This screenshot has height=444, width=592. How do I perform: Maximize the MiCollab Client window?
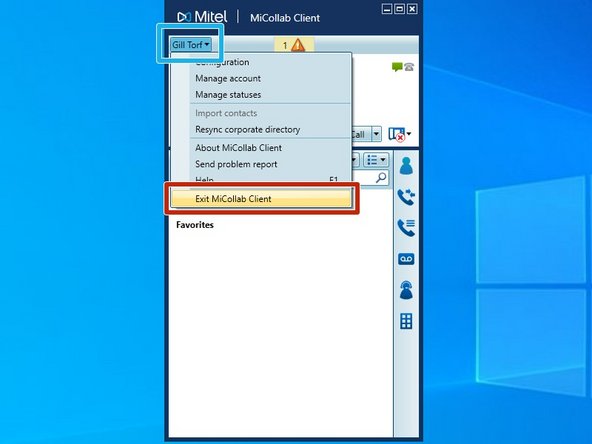[x=399, y=9]
